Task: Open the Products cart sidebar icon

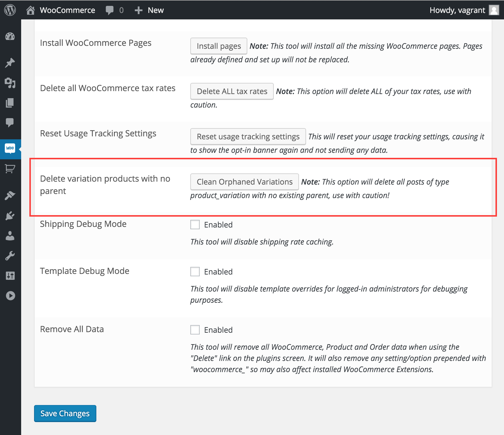Action: point(10,169)
